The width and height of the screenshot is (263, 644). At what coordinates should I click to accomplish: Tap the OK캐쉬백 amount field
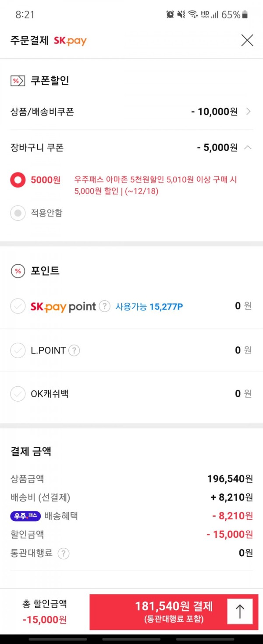(x=243, y=394)
